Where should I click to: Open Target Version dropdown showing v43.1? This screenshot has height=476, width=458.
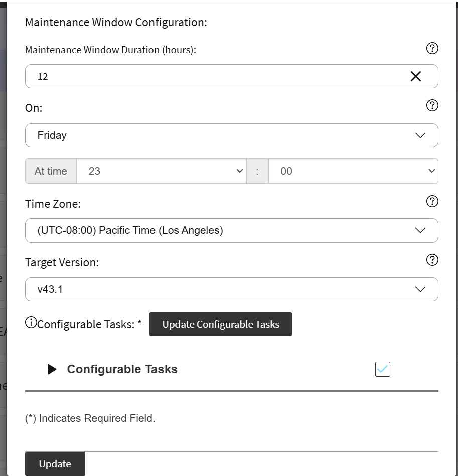click(x=231, y=289)
